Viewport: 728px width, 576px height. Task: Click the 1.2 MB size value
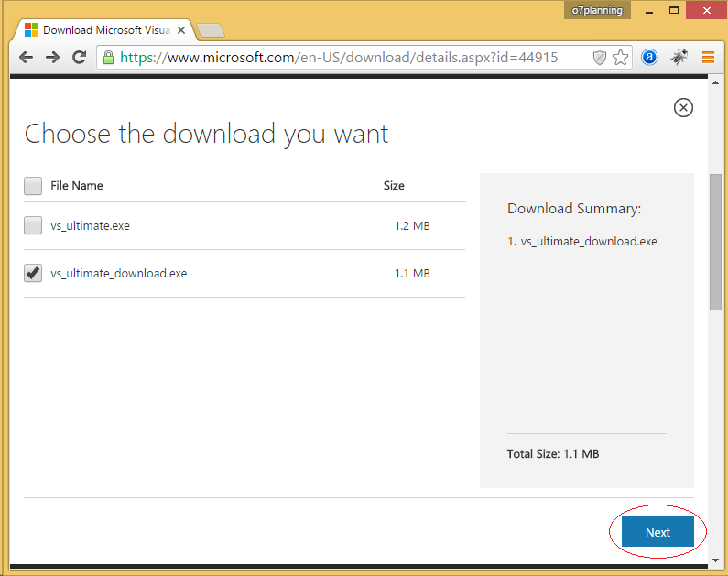(x=412, y=226)
